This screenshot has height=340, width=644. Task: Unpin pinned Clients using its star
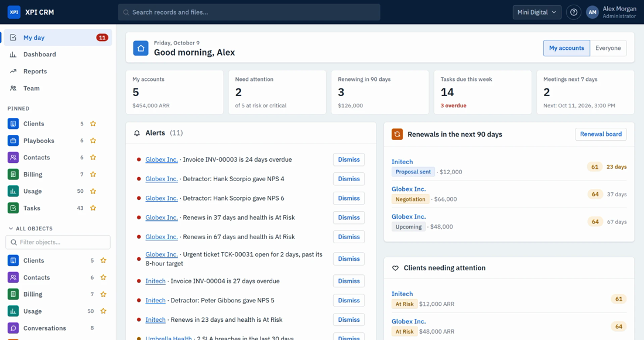coord(93,124)
